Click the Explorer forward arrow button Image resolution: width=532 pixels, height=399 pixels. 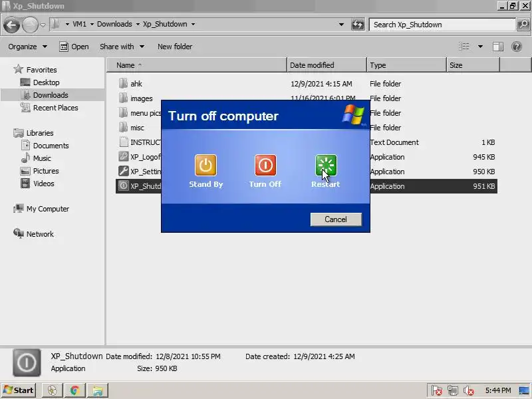tap(30, 25)
